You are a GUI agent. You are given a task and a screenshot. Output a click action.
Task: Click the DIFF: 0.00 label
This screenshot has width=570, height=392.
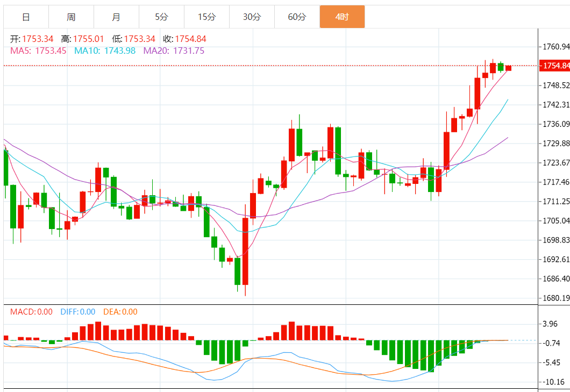click(x=78, y=312)
